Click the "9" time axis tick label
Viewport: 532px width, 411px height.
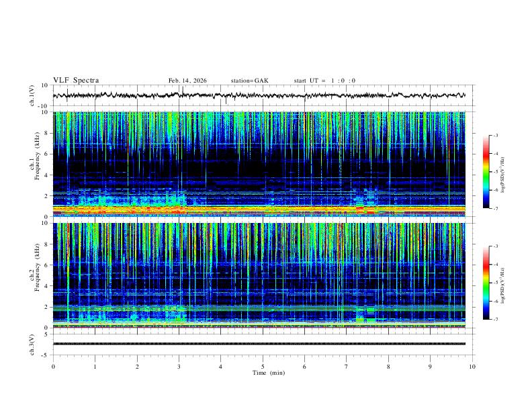tap(430, 367)
